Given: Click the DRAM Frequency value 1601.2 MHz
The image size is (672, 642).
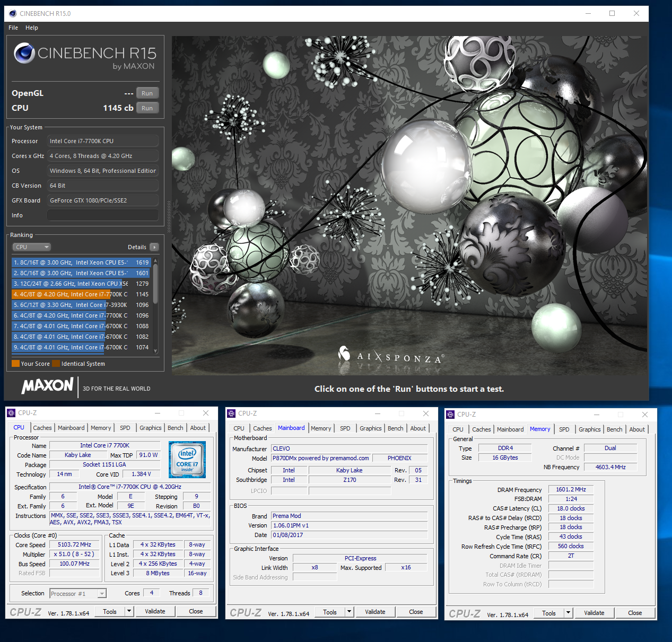Looking at the screenshot, I should [571, 489].
